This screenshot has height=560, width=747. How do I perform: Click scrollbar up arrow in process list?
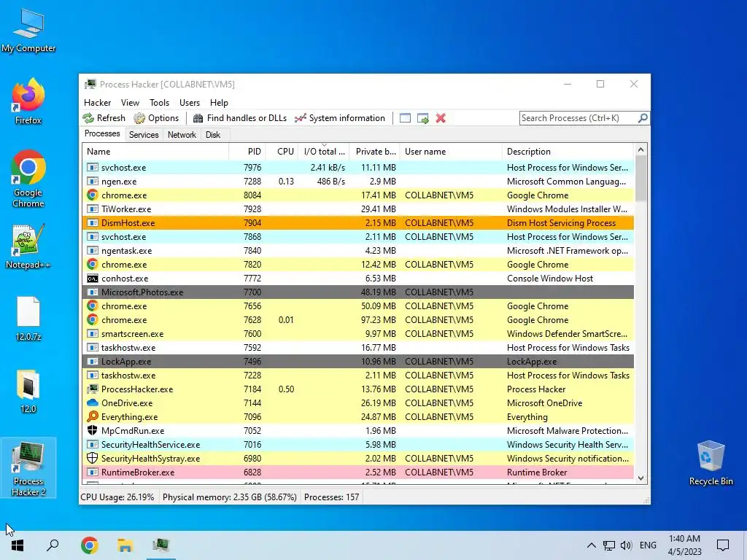pos(640,150)
